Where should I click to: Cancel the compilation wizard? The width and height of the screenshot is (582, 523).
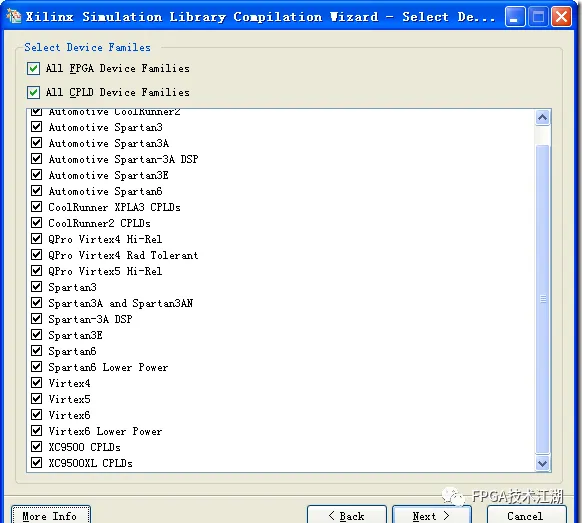(526, 516)
